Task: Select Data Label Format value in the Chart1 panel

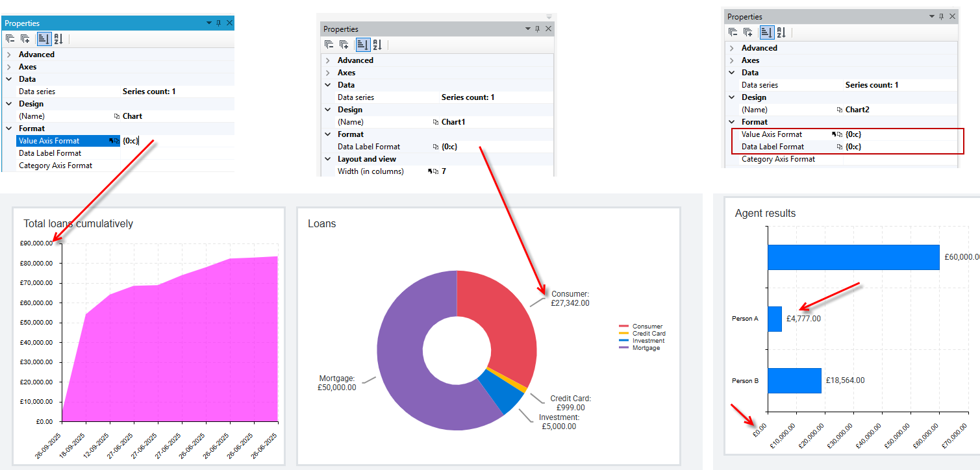Action: click(x=449, y=147)
